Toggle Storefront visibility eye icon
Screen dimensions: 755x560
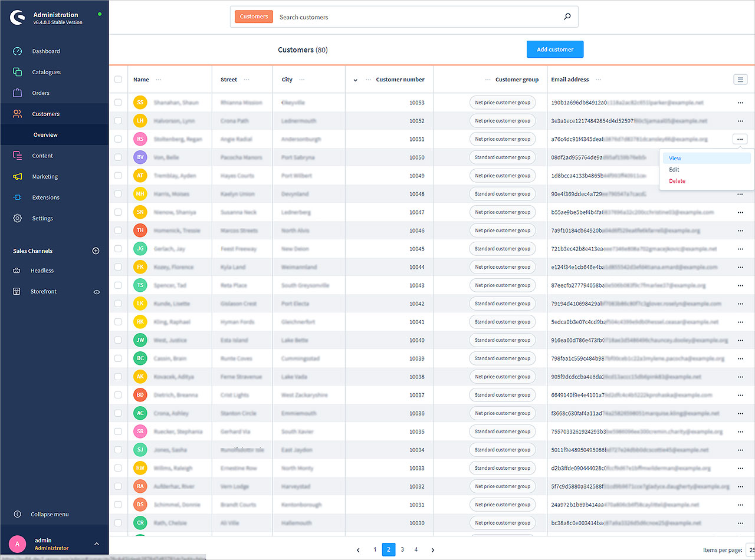pyautogui.click(x=97, y=292)
